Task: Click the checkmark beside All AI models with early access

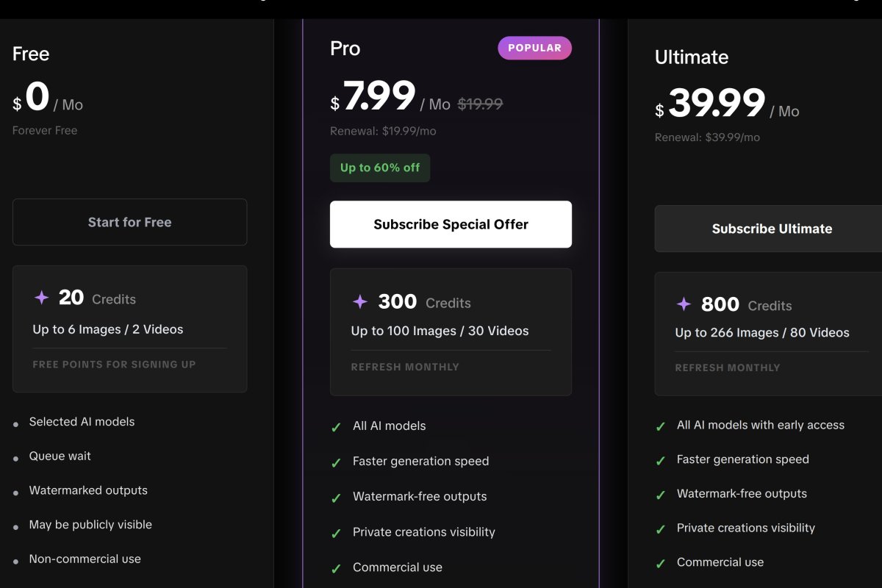Action: [660, 425]
